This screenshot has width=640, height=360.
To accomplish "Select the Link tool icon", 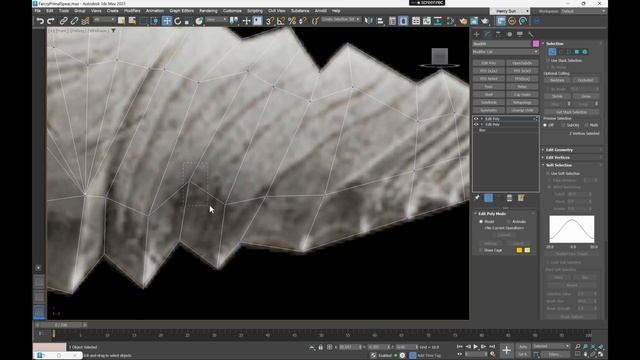I will pos(64,21).
